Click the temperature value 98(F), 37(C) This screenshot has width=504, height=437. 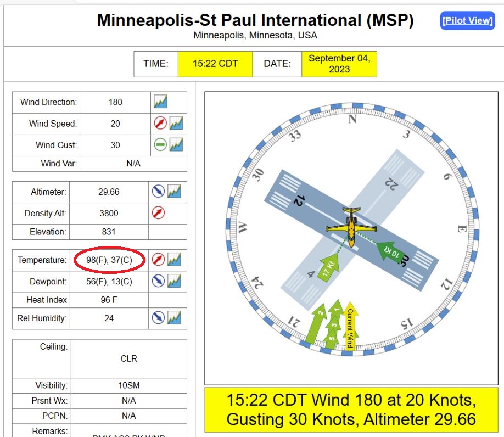click(109, 260)
